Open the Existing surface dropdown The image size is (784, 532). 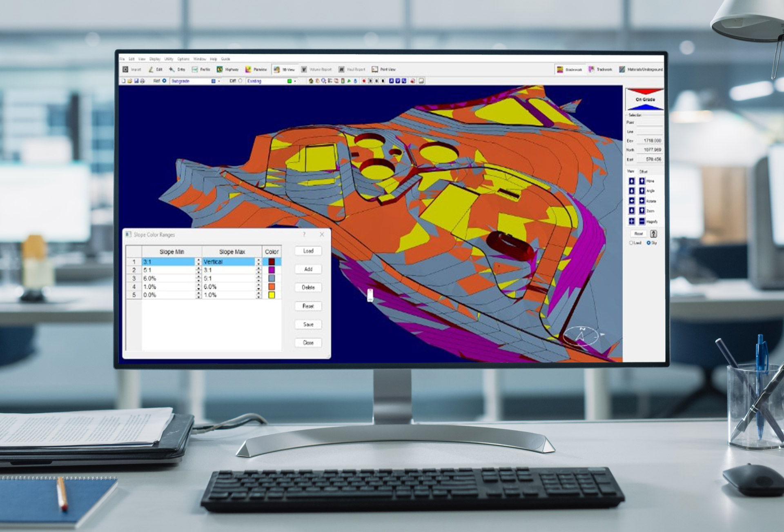(x=295, y=82)
